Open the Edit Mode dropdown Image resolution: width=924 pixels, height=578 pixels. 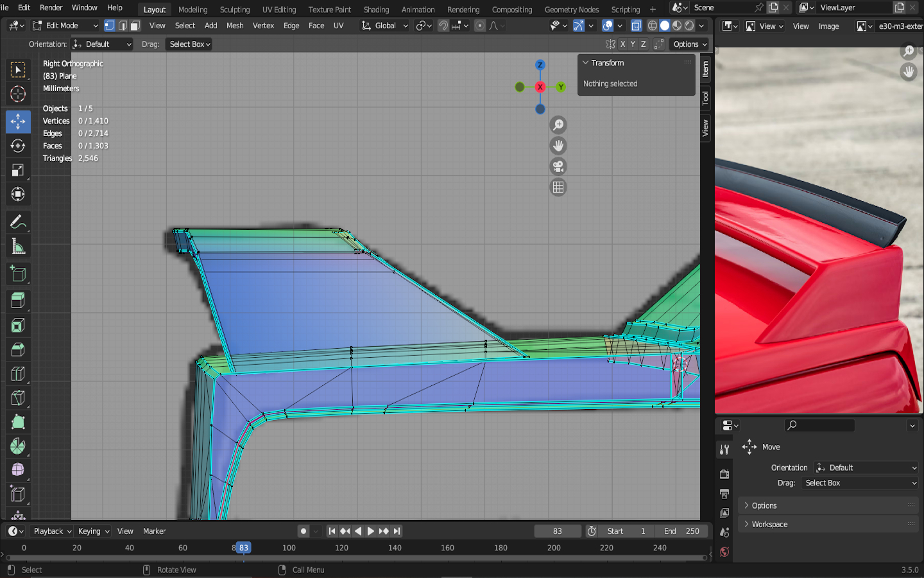[x=65, y=26]
